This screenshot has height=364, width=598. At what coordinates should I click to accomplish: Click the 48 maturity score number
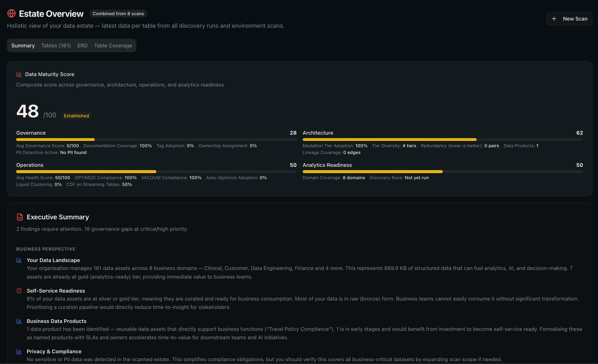[x=28, y=111]
